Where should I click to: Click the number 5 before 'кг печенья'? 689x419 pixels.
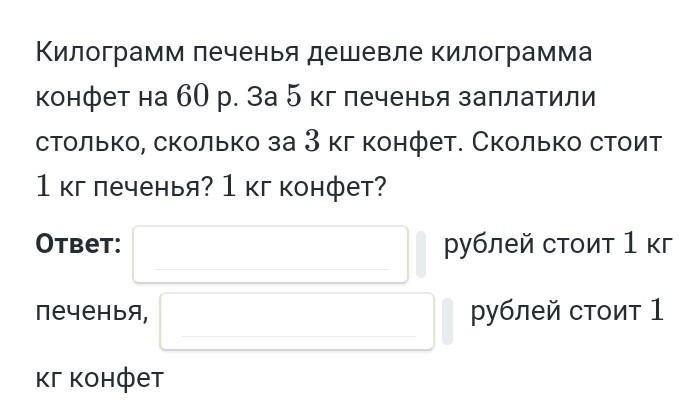(x=294, y=96)
